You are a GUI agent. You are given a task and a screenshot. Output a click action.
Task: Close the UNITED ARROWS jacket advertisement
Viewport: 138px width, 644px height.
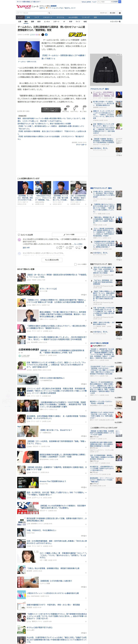[121, 55]
